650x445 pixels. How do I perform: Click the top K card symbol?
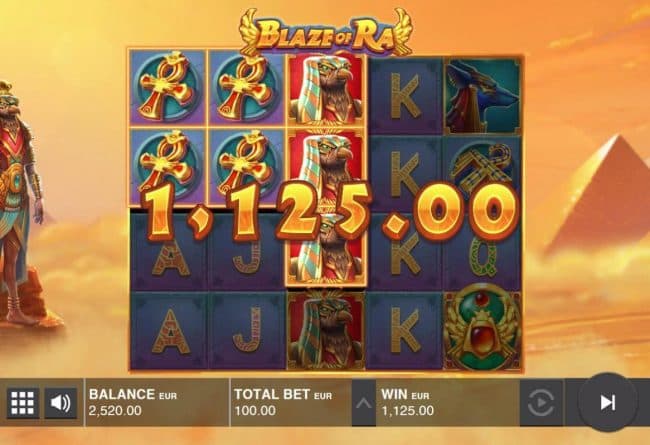click(405, 98)
